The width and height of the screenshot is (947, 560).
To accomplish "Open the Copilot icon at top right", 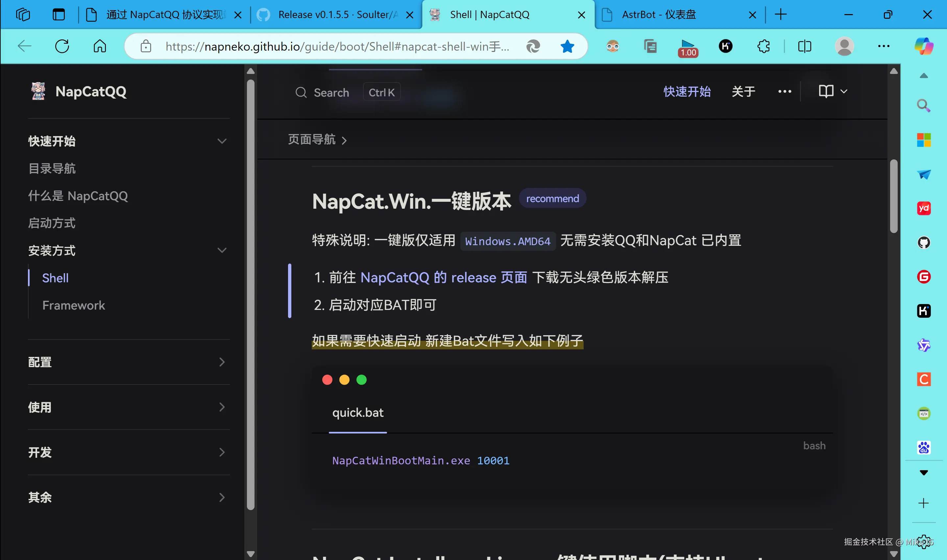I will coord(924,46).
